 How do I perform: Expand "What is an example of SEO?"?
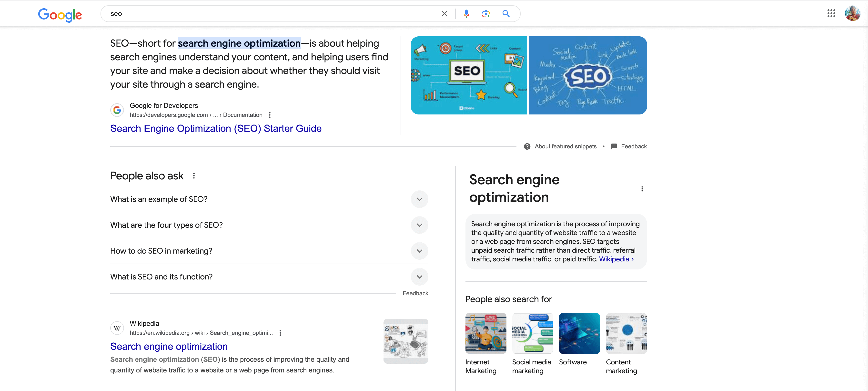419,199
